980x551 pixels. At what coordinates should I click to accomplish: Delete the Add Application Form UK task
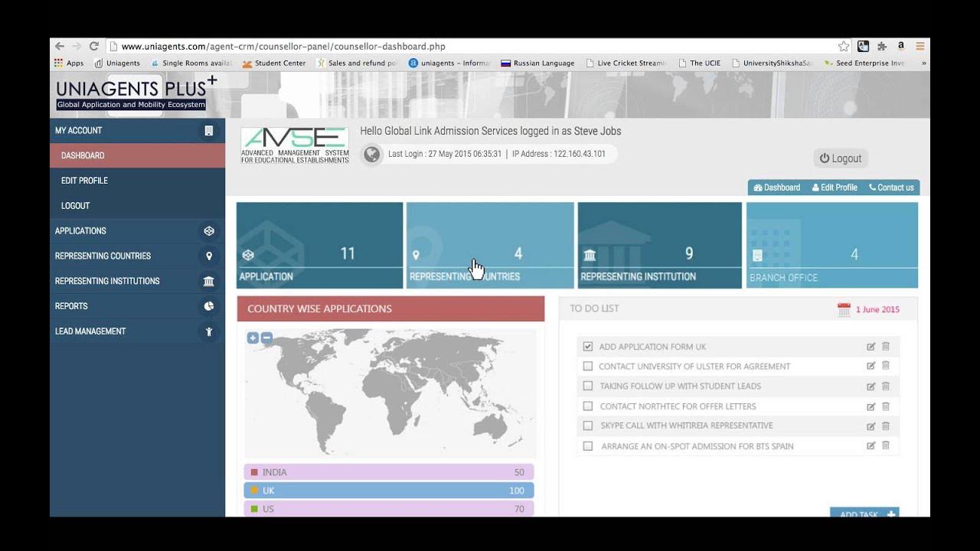886,347
